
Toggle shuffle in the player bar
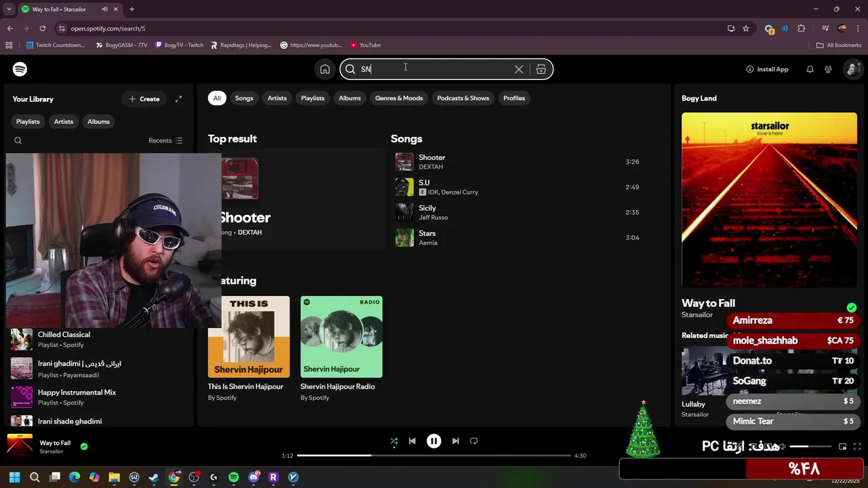pyautogui.click(x=394, y=441)
